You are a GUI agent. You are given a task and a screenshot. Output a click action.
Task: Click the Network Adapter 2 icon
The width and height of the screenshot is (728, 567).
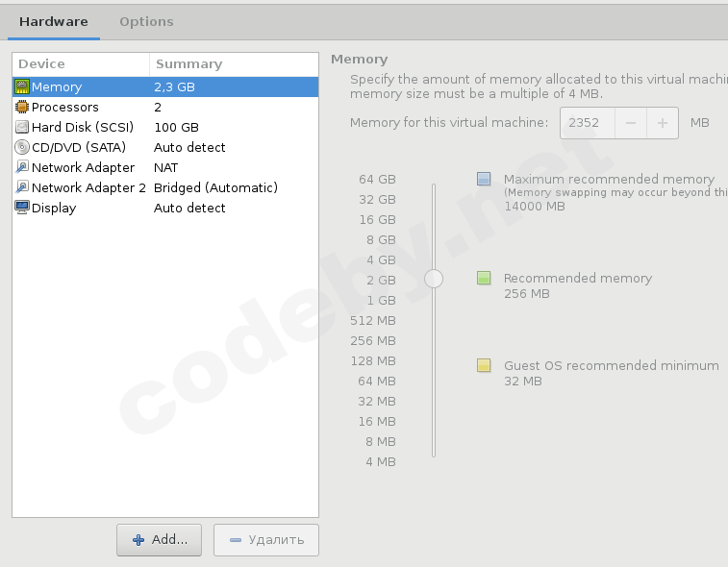point(22,187)
